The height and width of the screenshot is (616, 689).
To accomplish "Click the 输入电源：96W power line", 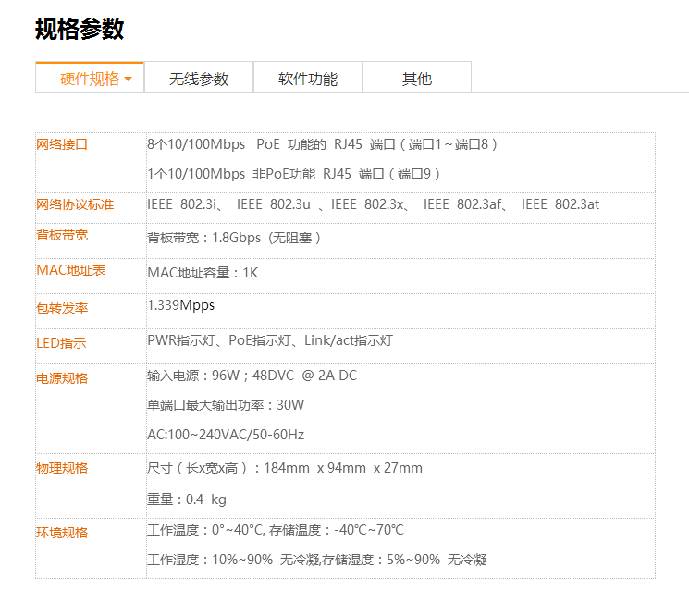I will click(x=252, y=376).
